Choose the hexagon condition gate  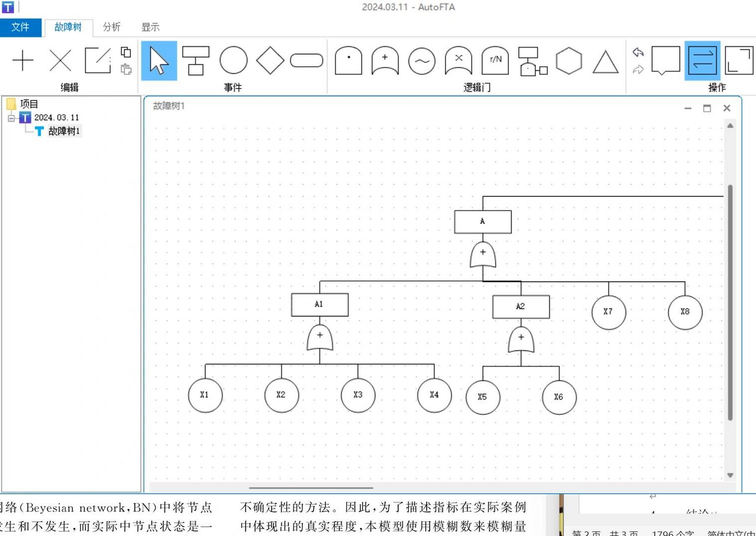pyautogui.click(x=568, y=61)
